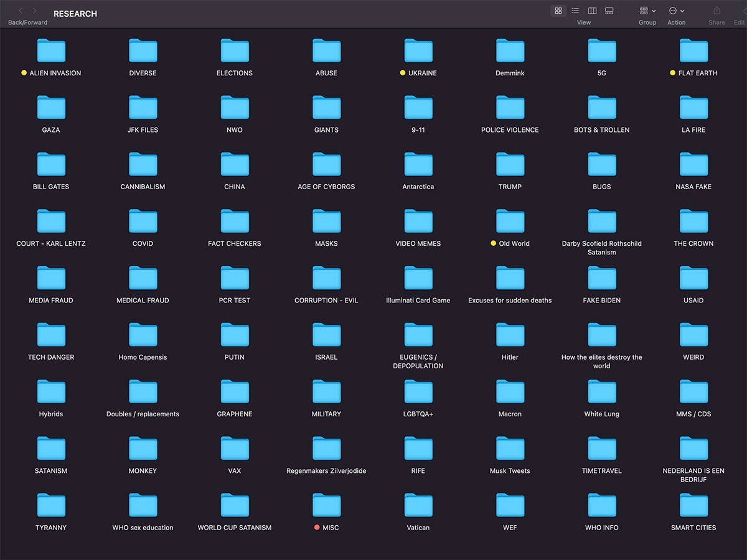Go forward with the right arrow
This screenshot has width=747, height=560.
(35, 11)
